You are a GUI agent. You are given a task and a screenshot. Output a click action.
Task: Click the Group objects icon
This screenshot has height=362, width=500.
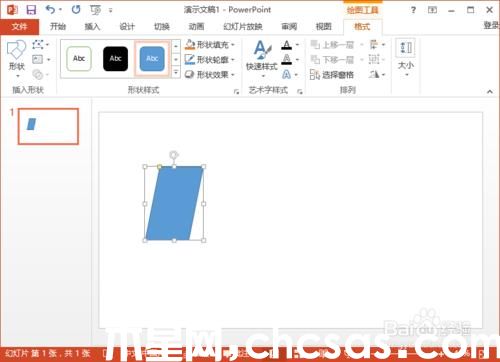374,59
